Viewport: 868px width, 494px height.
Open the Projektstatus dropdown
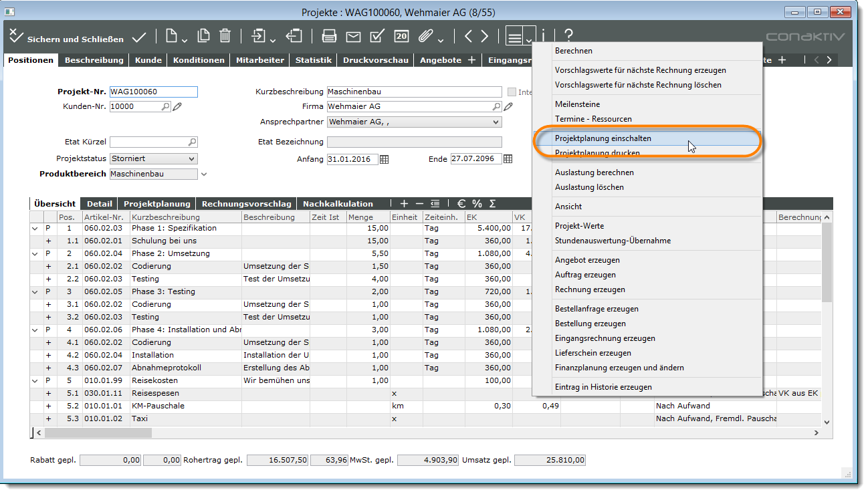(x=192, y=159)
